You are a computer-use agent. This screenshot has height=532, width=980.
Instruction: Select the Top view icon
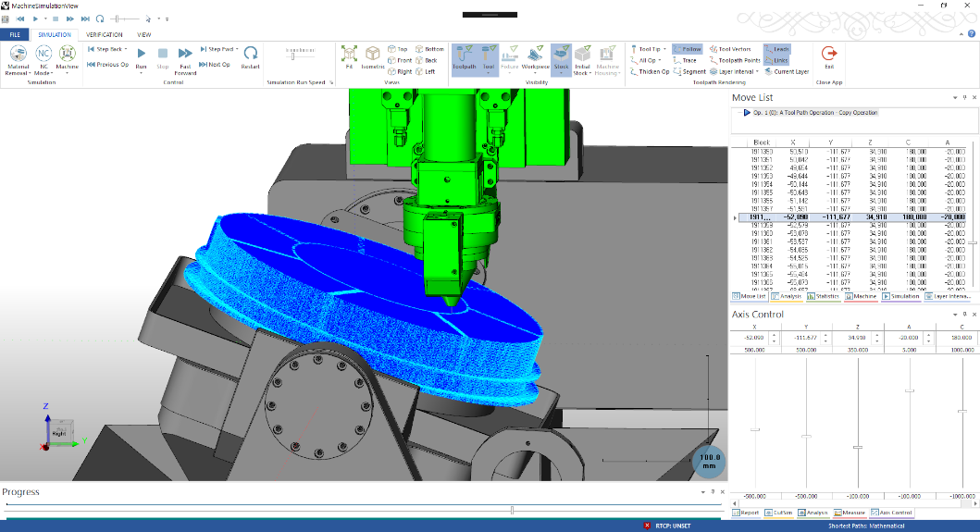point(397,49)
